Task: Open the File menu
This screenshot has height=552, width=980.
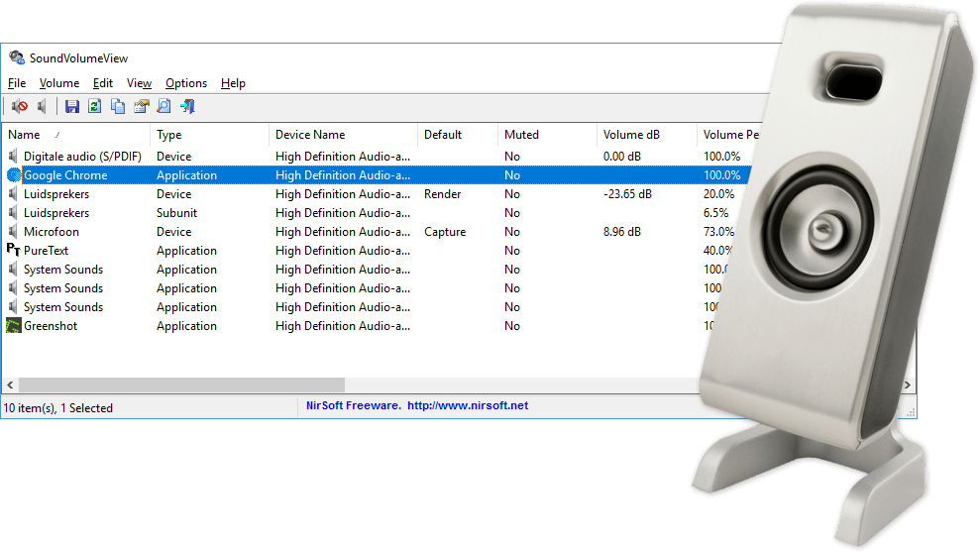Action: point(17,83)
